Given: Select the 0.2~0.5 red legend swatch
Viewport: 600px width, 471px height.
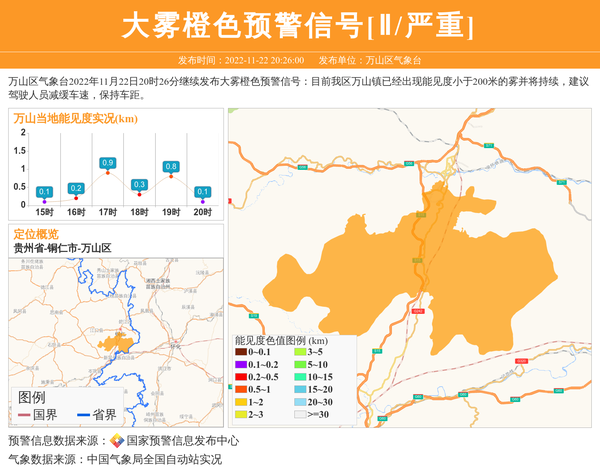Looking at the screenshot, I should coord(241,377).
